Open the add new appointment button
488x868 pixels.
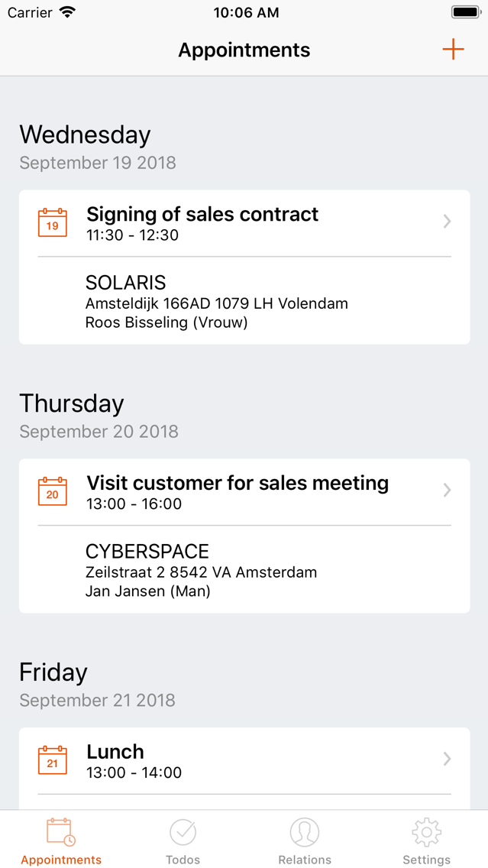453,49
